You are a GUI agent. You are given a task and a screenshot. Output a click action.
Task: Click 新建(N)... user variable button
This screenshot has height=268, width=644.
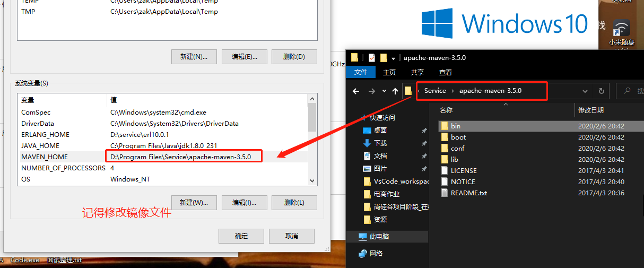pyautogui.click(x=194, y=57)
